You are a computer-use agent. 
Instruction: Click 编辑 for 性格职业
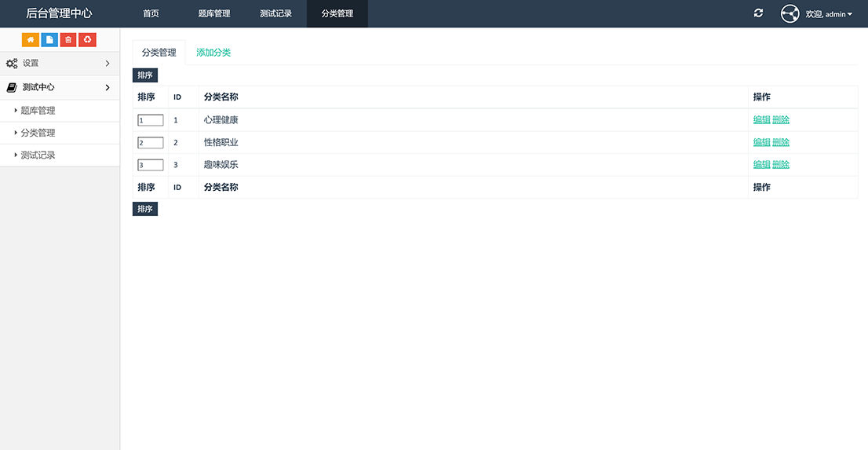click(762, 142)
